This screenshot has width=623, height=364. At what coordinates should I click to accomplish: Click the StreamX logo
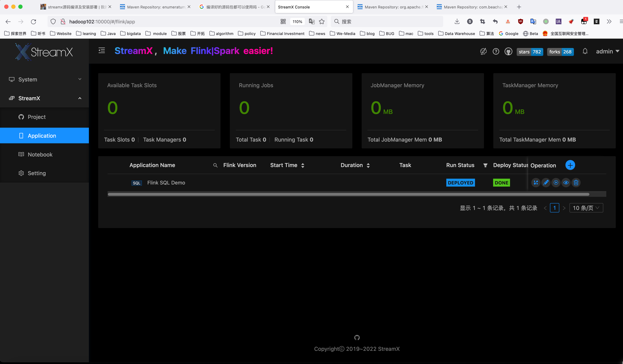pyautogui.click(x=44, y=52)
